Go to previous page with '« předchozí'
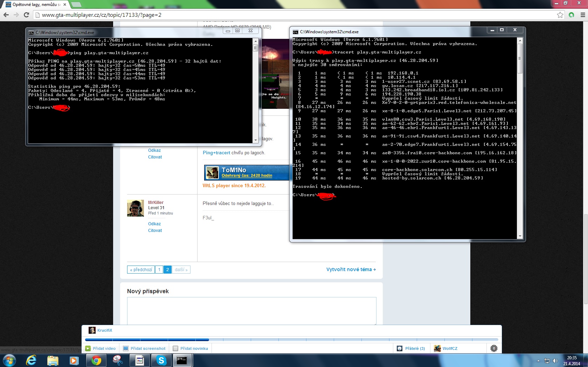This screenshot has width=588, height=367. (141, 270)
